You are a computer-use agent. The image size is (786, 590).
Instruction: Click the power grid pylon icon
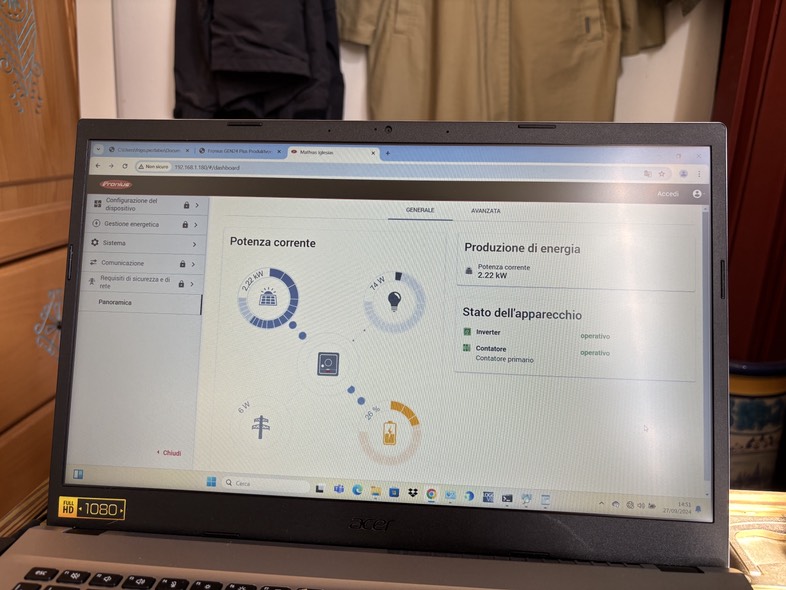260,426
